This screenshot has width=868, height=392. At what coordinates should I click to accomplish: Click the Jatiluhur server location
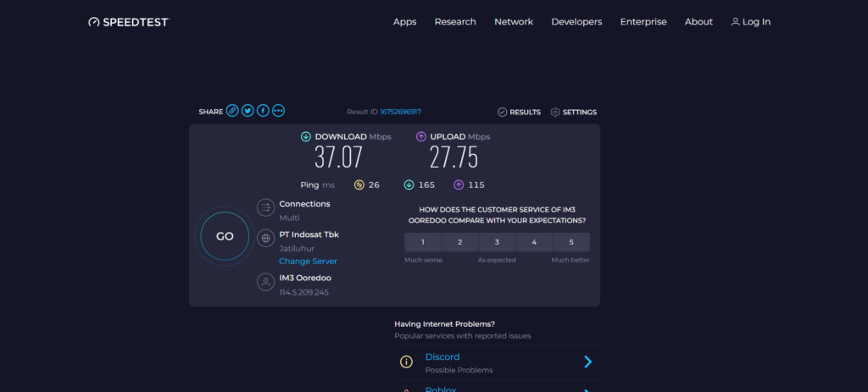tap(297, 249)
